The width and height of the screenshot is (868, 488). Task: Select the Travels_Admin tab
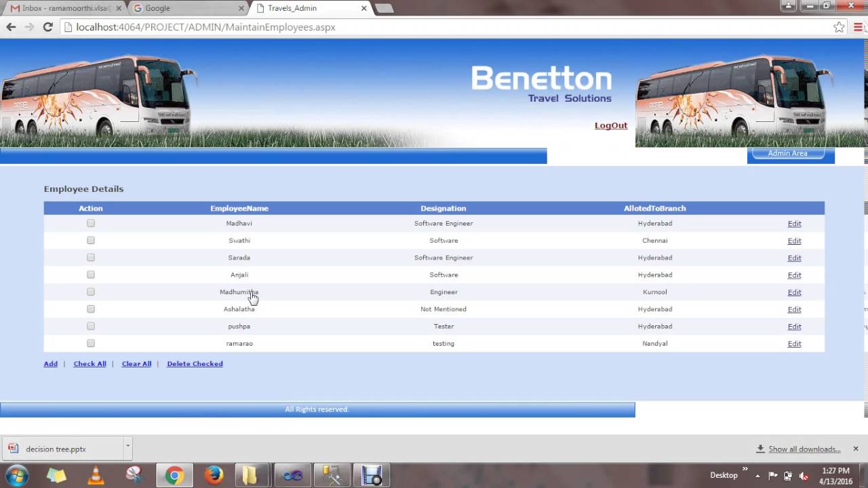click(311, 8)
